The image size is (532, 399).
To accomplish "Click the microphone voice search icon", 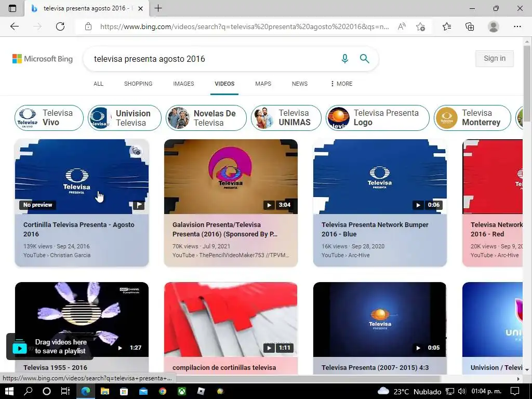I will pos(345,59).
